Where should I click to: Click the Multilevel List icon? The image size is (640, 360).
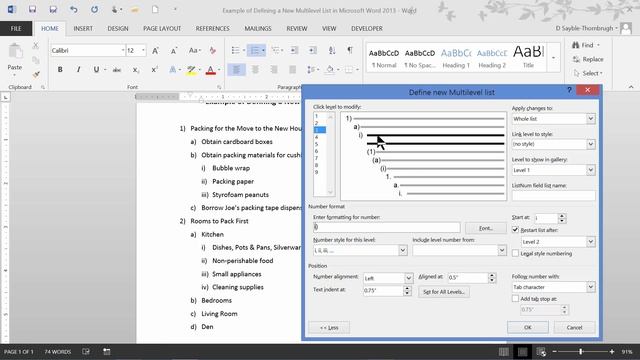[276, 50]
